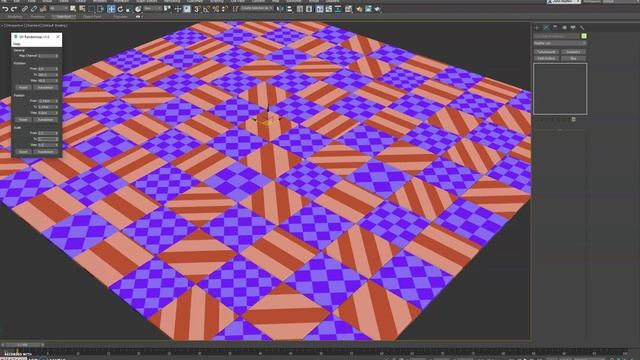Redo the last undone action
The width and height of the screenshot is (640, 360).
pyautogui.click(x=14, y=9)
